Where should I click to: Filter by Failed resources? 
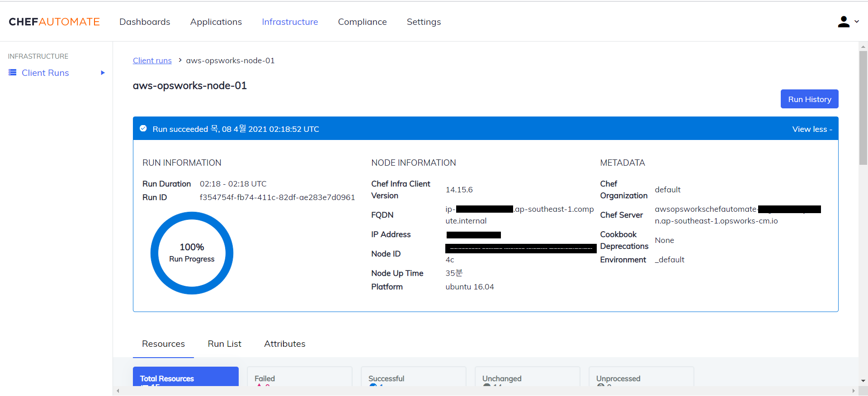point(300,377)
